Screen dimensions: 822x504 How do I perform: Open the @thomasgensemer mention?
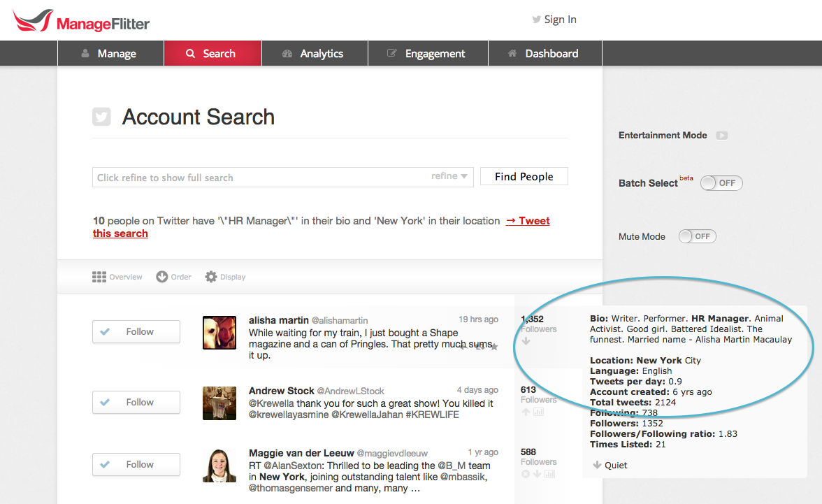pyautogui.click(x=291, y=488)
